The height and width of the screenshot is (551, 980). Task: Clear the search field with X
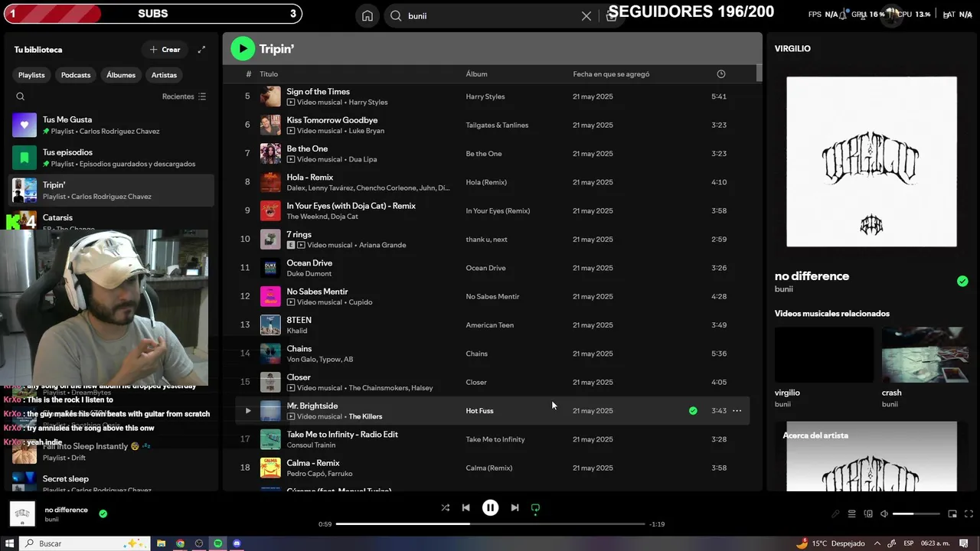pos(586,16)
